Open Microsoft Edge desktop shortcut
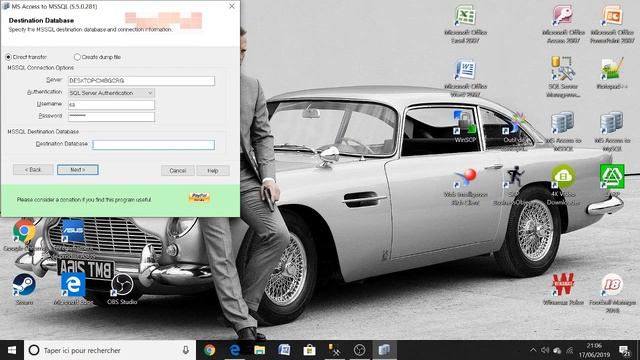 (73, 289)
